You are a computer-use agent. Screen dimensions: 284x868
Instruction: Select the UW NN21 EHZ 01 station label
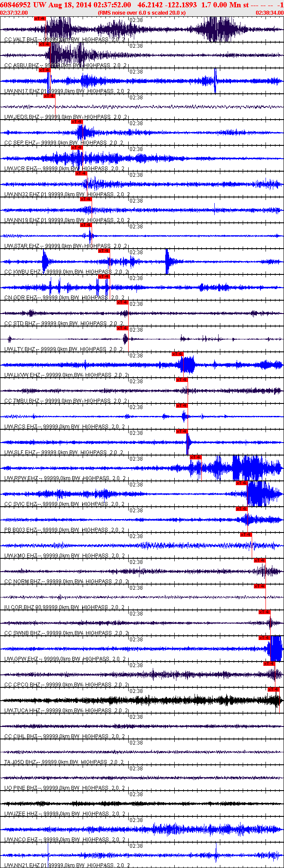click(x=67, y=865)
